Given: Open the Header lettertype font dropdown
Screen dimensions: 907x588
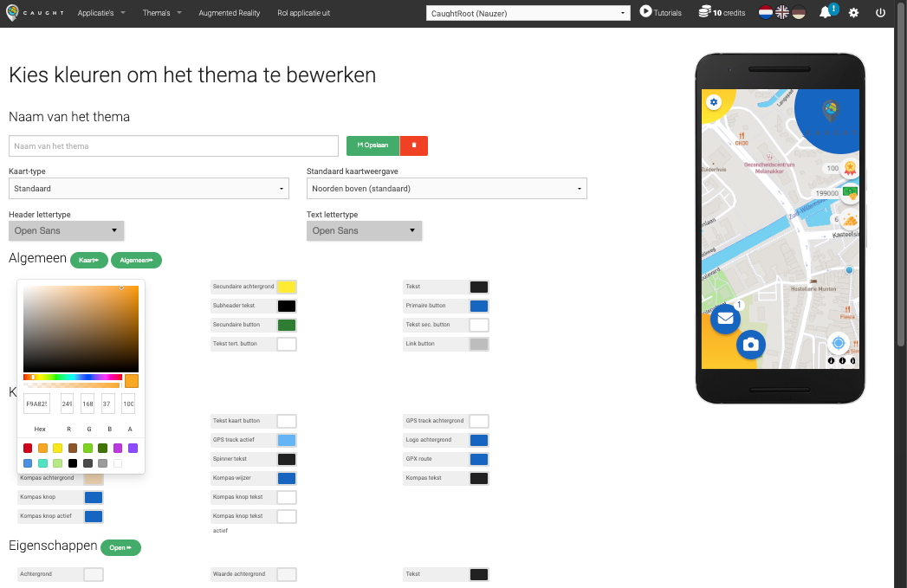Looking at the screenshot, I should [x=67, y=231].
